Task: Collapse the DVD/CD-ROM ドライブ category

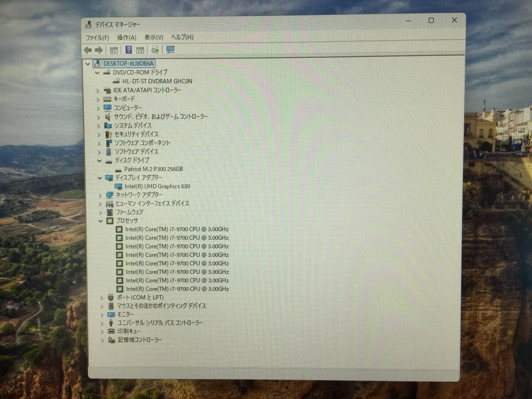Action: pyautogui.click(x=98, y=72)
